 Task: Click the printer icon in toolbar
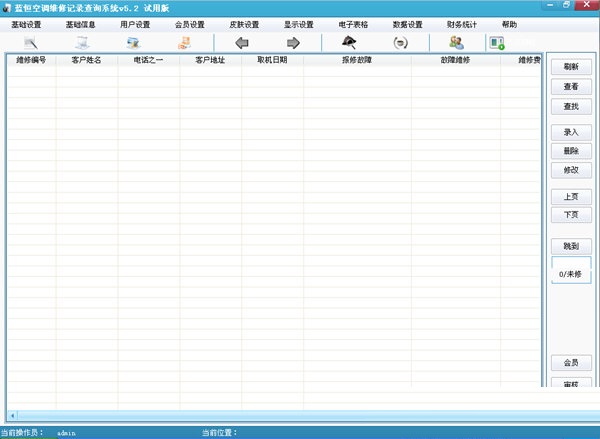click(x=82, y=42)
